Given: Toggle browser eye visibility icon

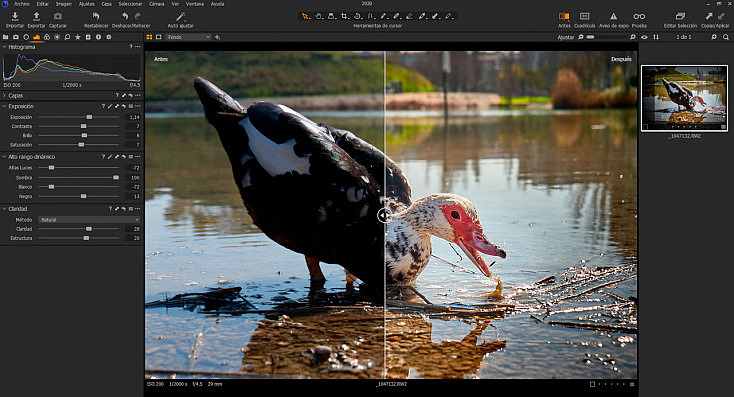Looking at the screenshot, I should click(645, 37).
